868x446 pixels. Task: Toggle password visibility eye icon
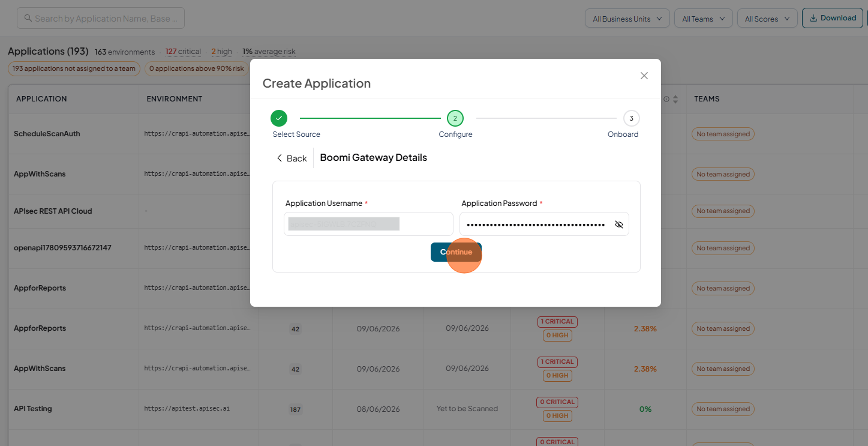(619, 225)
